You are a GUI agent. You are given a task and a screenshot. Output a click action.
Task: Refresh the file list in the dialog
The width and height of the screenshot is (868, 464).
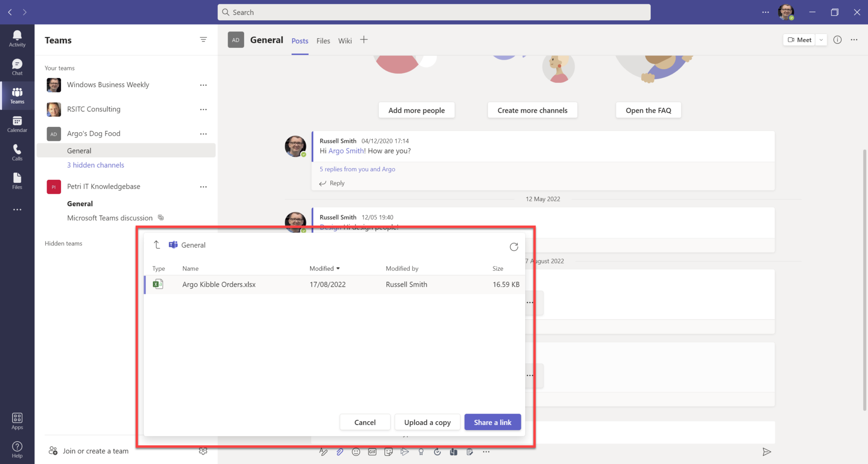pyautogui.click(x=514, y=246)
